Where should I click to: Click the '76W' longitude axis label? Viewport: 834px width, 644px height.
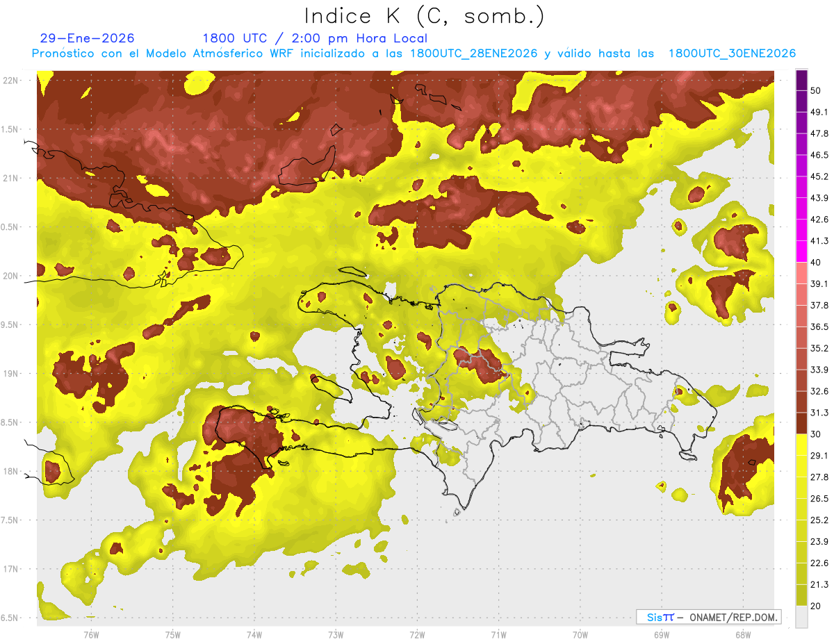[91, 635]
